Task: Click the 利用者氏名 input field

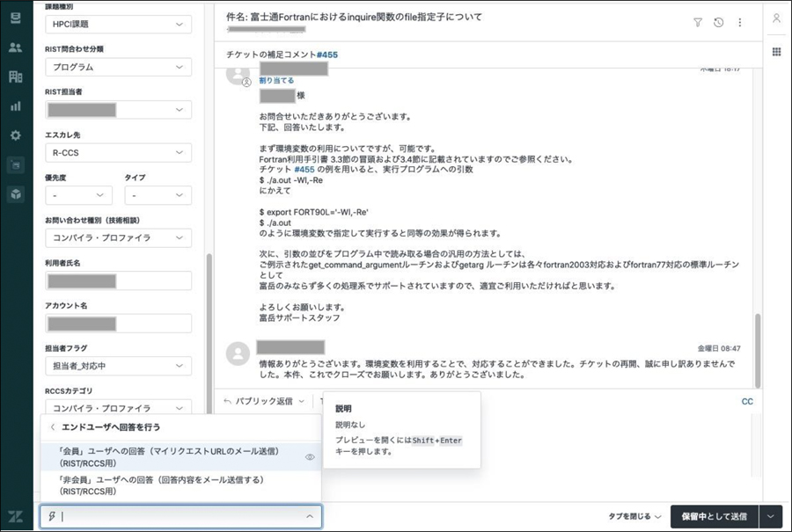Action: click(x=118, y=281)
